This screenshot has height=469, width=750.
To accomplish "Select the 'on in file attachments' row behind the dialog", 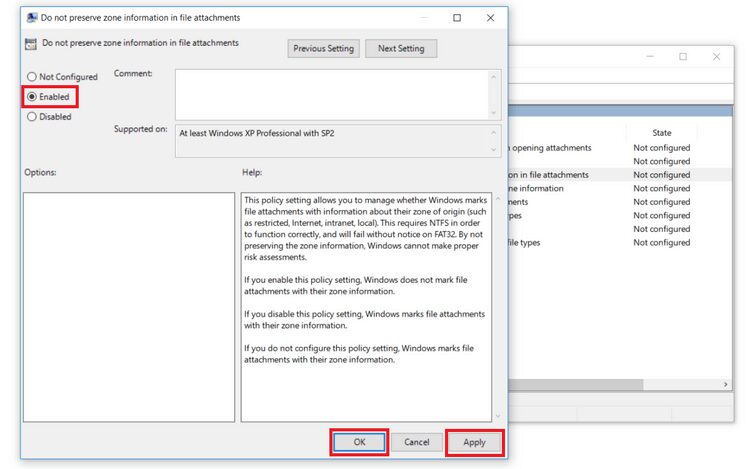I will (x=619, y=175).
